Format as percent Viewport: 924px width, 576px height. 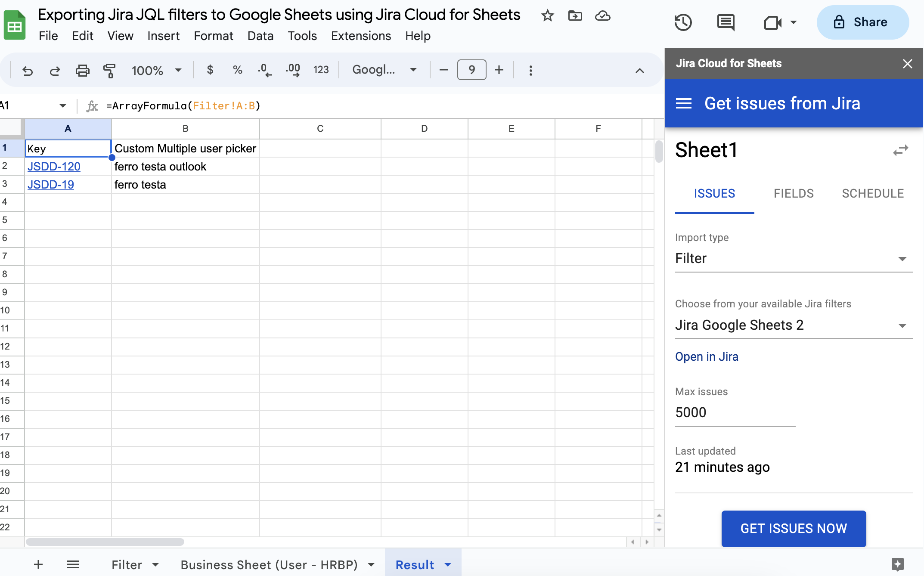point(237,70)
